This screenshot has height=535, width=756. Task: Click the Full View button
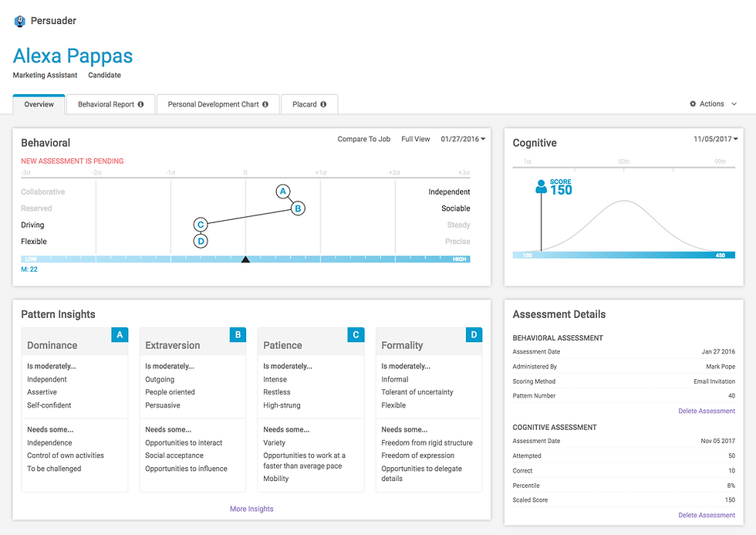[x=416, y=139]
